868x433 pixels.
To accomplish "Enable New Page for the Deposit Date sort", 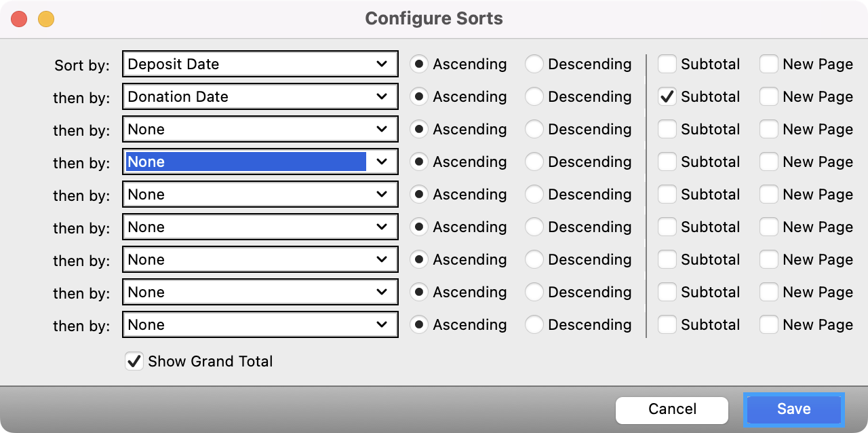I will tap(769, 64).
